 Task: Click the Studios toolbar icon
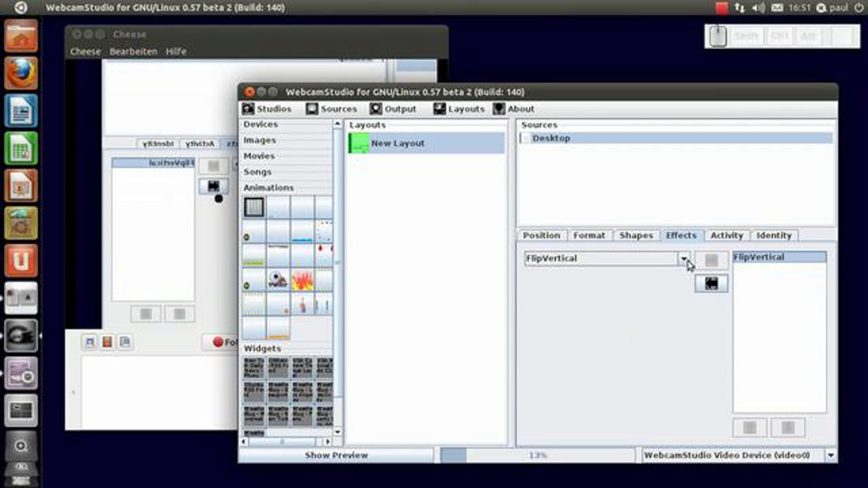tap(249, 109)
